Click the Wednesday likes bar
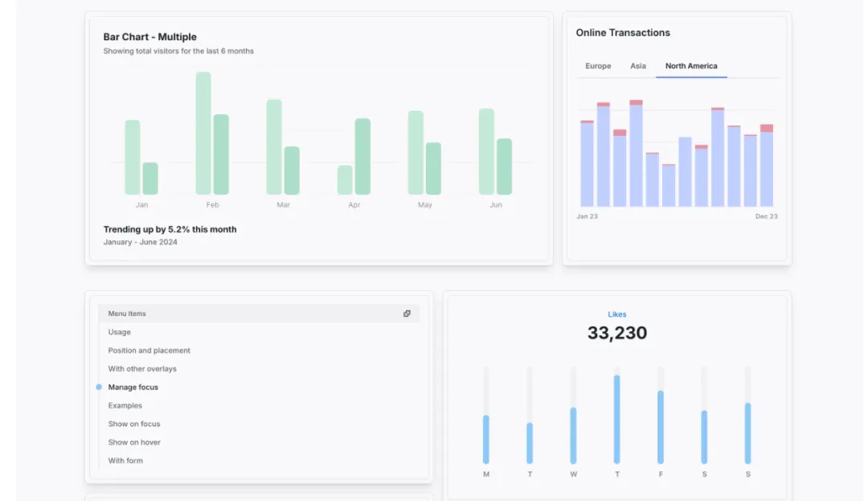 click(573, 435)
